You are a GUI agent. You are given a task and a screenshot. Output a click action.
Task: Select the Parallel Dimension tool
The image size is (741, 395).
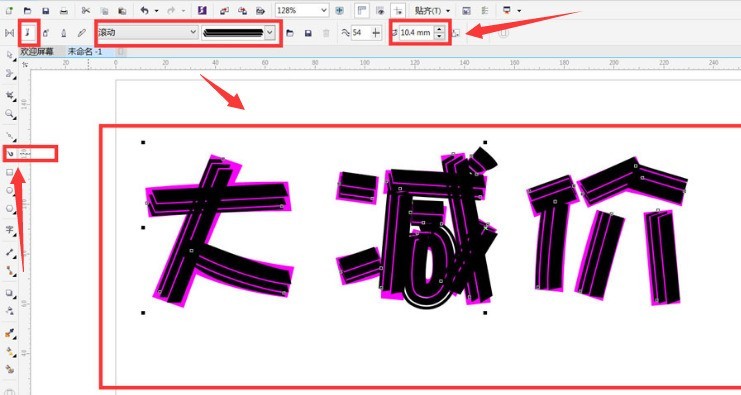[x=10, y=252]
